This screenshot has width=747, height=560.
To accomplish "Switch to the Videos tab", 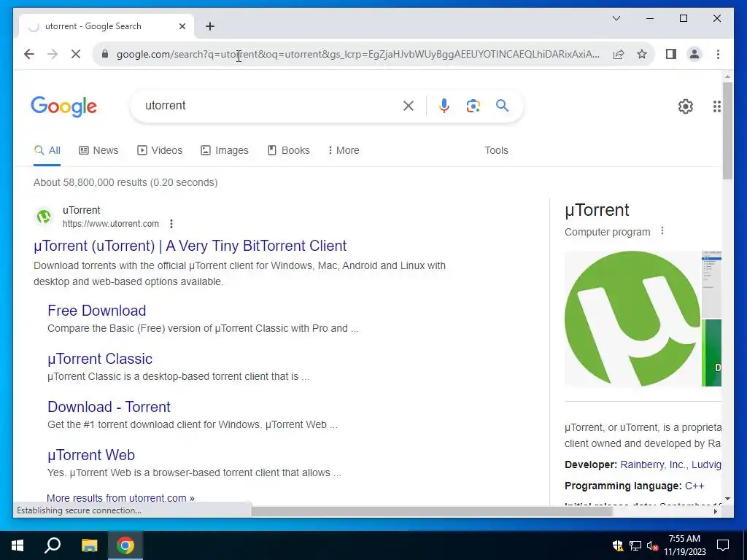I will click(x=160, y=150).
